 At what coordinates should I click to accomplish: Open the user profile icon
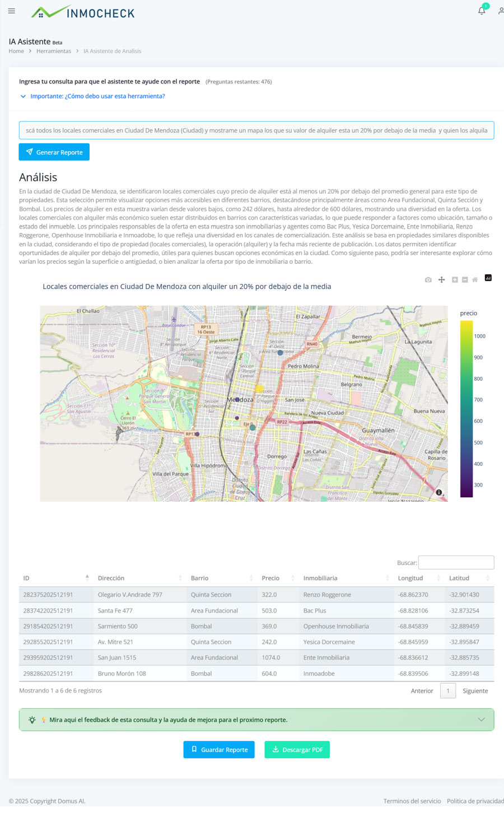(x=501, y=11)
